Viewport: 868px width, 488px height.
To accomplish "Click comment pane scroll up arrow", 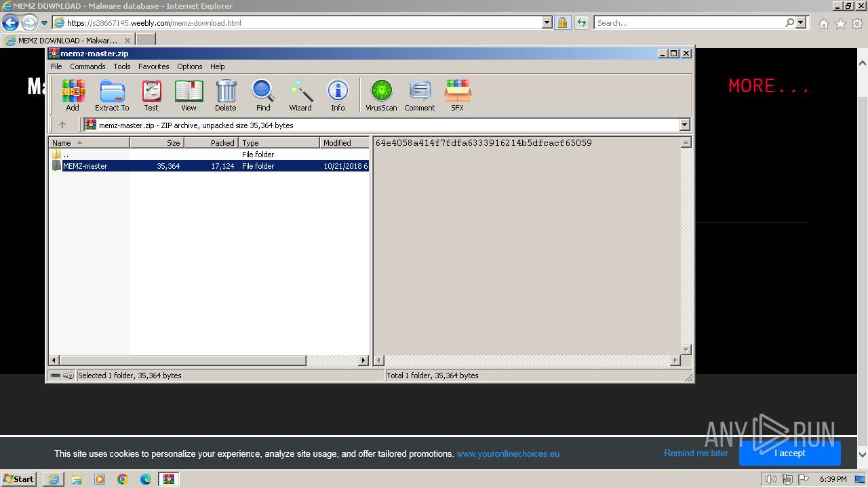I will (x=686, y=142).
